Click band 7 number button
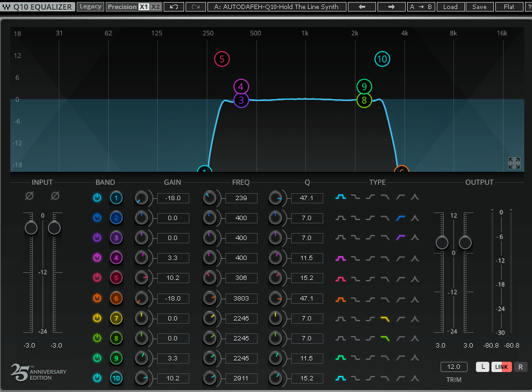Screen dimensions: 532x392 (x=116, y=319)
